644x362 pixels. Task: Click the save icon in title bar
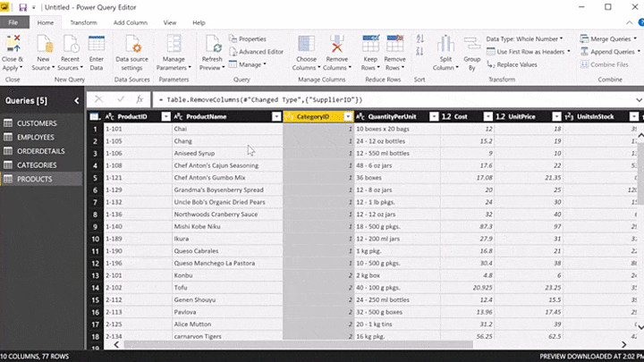click(23, 7)
